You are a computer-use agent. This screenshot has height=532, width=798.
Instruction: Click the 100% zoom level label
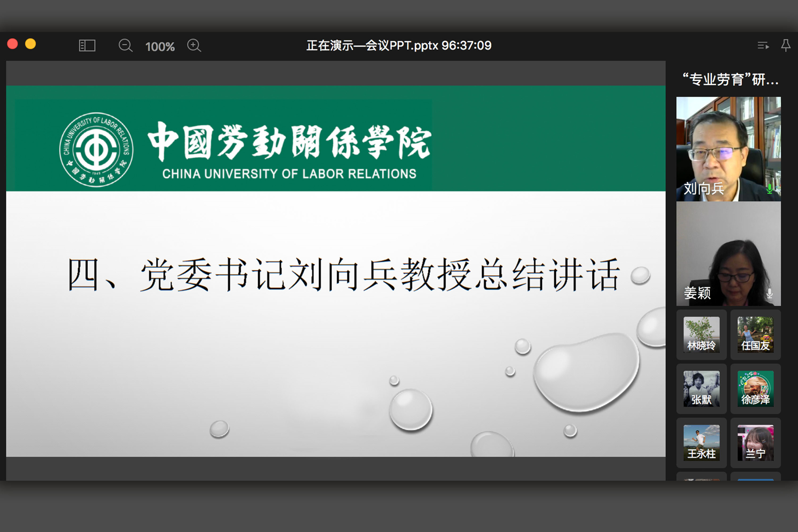(x=160, y=47)
